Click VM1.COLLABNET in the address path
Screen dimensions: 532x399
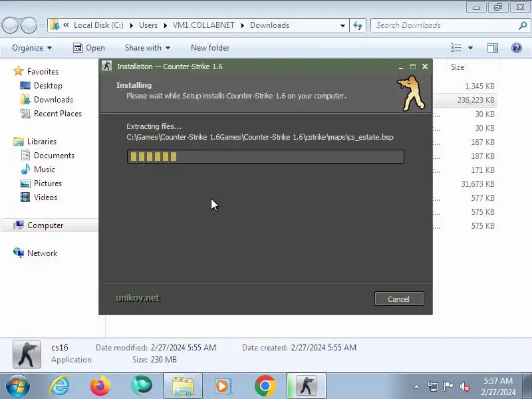[x=203, y=25]
